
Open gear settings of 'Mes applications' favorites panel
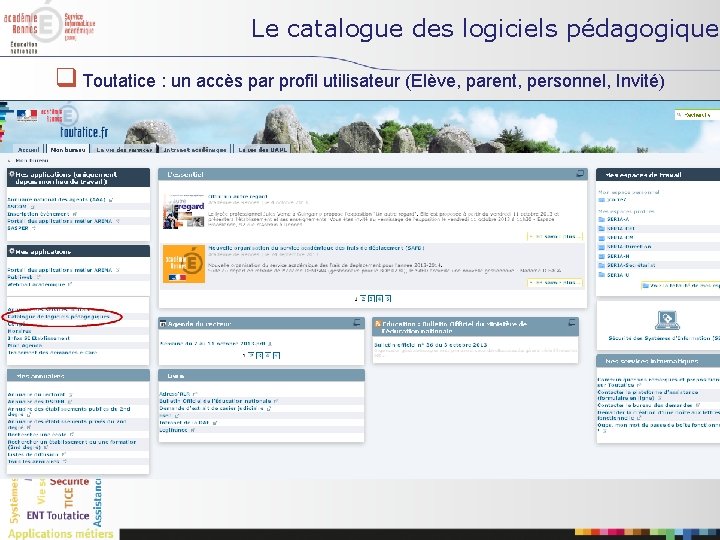coord(11,174)
